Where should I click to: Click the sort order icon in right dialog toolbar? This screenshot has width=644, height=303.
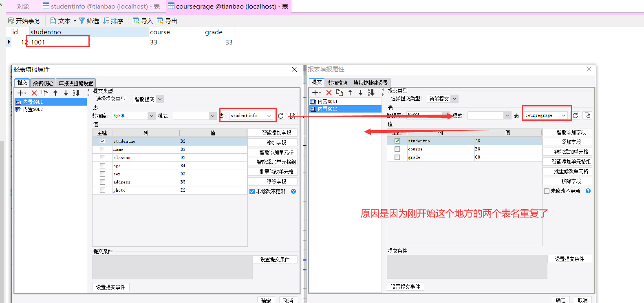[371, 93]
